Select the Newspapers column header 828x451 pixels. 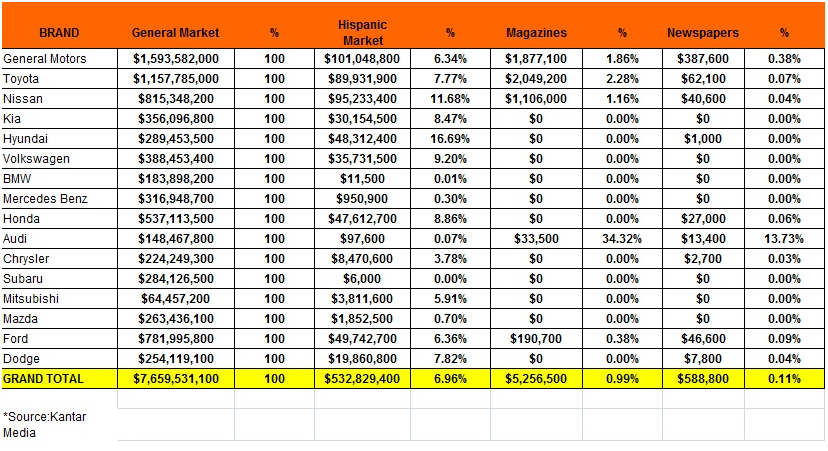tap(703, 33)
